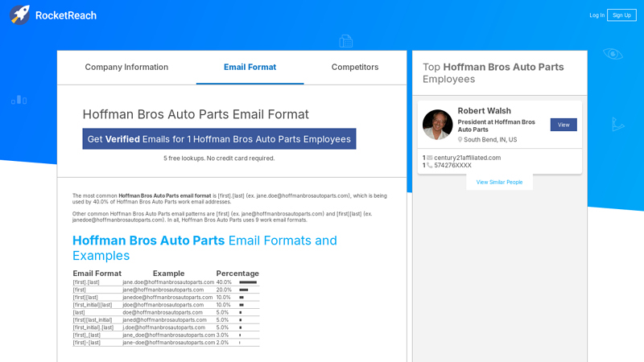Click the 2.0% percentage cell
Viewport: 644px width, 362px height.
pos(222,343)
